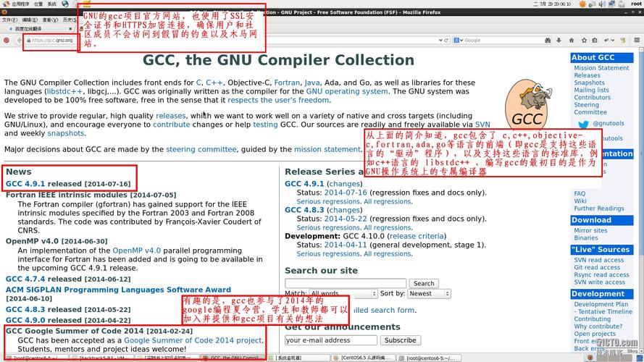This screenshot has height=362, width=644.
Task: Open the Sort by Newest dropdown
Action: pyautogui.click(x=429, y=293)
